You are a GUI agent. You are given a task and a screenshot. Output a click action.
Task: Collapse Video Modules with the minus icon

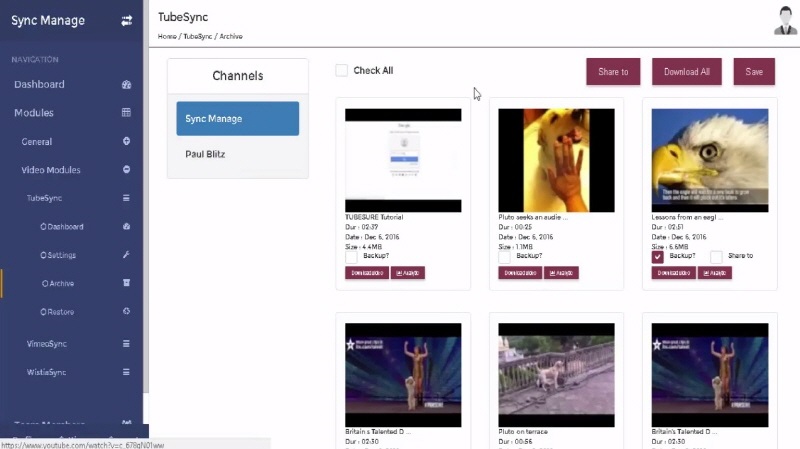(x=127, y=169)
